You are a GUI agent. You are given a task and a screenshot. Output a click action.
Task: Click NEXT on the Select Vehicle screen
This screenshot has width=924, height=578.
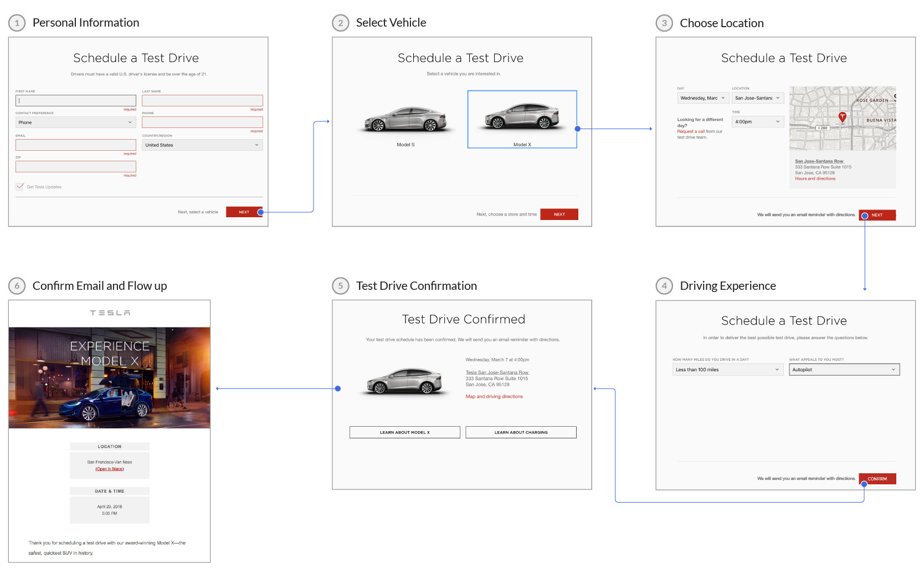(559, 214)
